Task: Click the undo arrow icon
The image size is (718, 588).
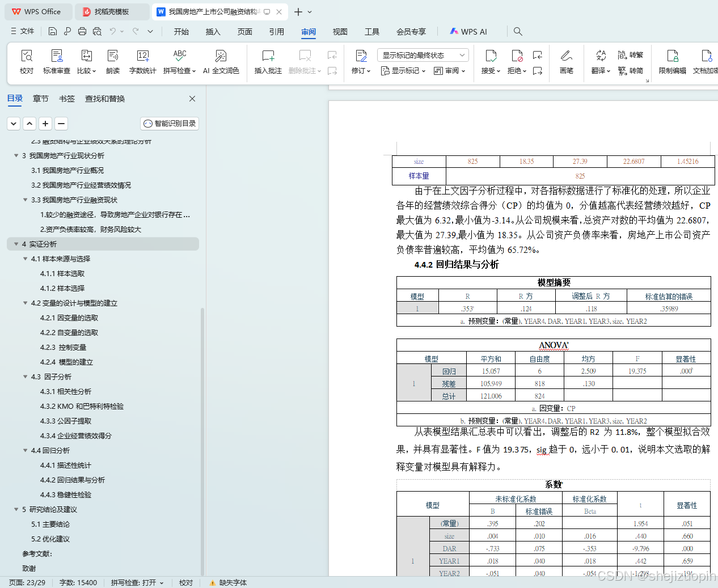Action: coord(113,31)
